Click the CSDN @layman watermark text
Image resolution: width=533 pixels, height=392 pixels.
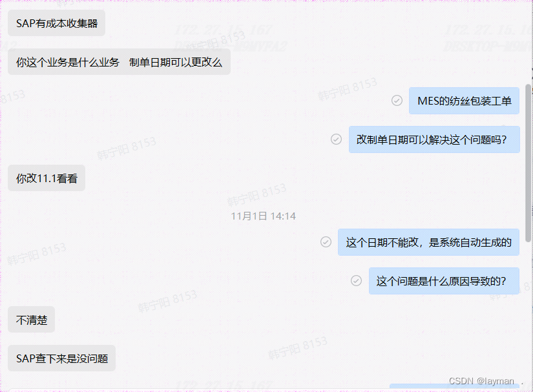click(481, 381)
